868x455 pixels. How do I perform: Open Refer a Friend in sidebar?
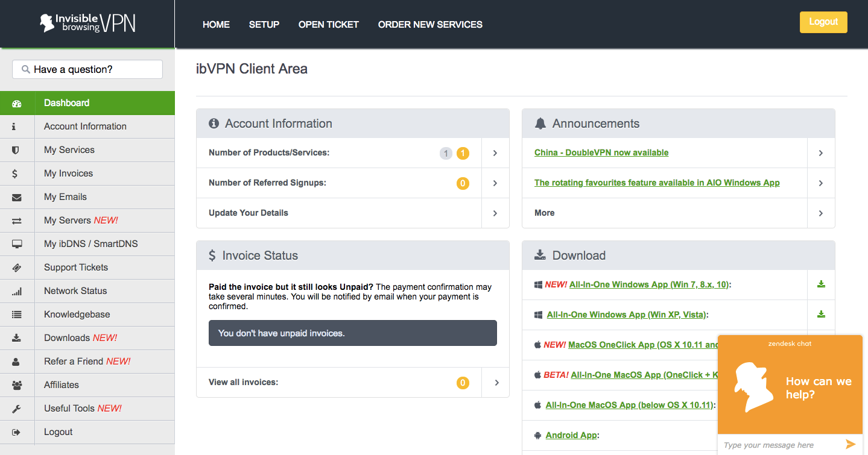(x=87, y=362)
